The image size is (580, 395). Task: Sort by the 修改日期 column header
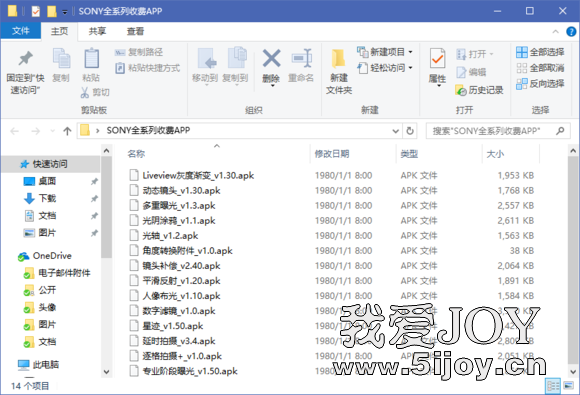[332, 154]
